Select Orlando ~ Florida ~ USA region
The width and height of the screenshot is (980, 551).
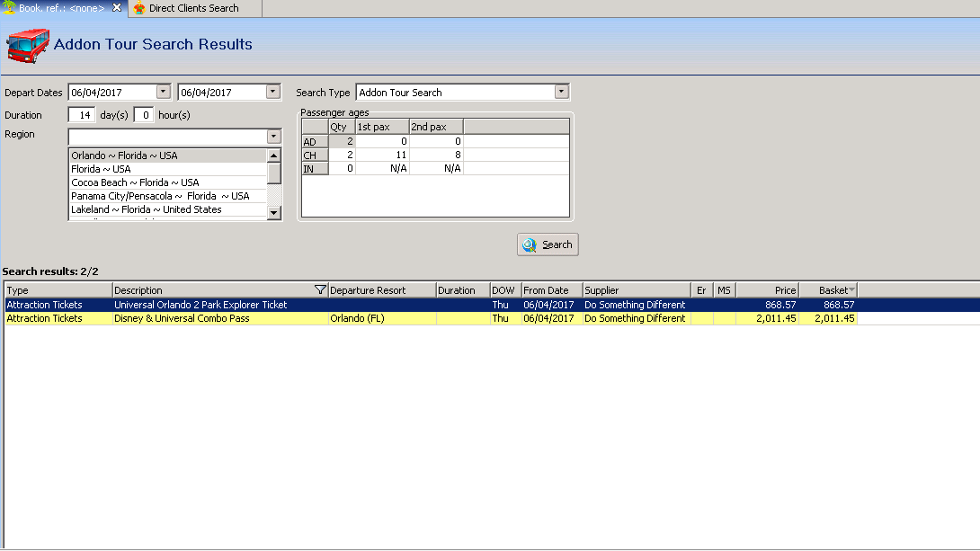(167, 156)
